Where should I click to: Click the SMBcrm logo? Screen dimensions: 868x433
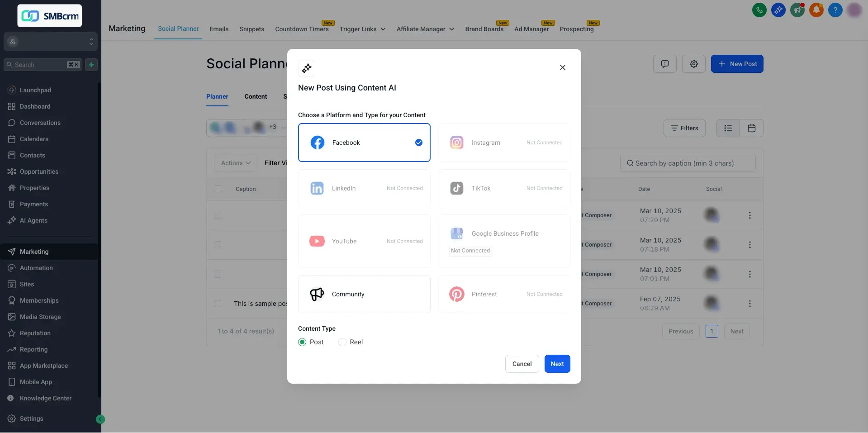(50, 16)
